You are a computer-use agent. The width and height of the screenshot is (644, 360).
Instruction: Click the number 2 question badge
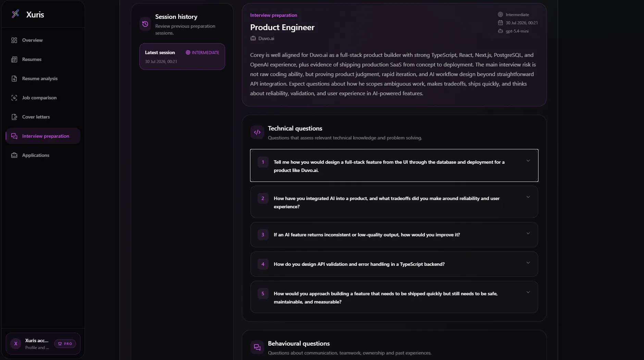[263, 198]
